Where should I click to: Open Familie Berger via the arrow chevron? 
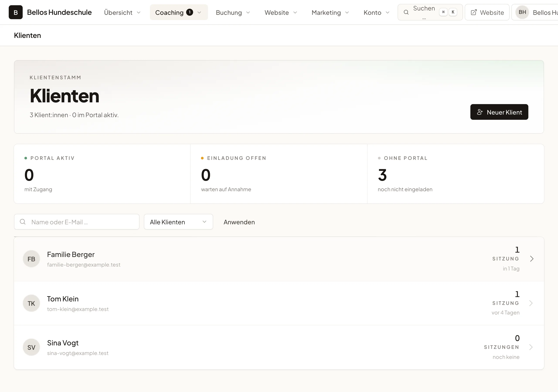point(531,259)
